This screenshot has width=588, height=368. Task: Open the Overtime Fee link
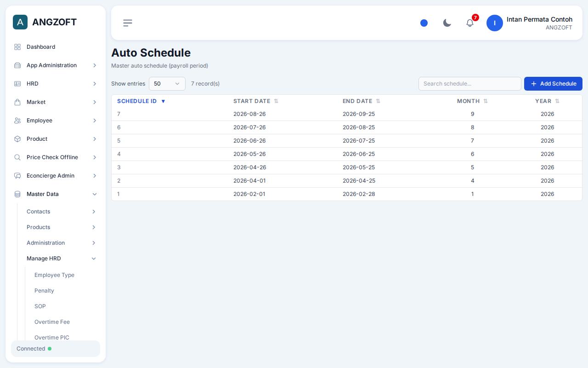(52, 322)
